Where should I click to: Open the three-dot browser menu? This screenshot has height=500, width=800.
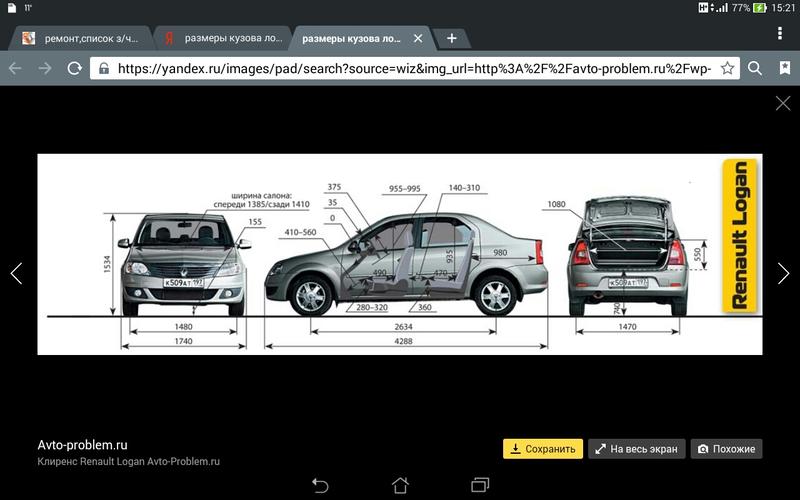[x=780, y=33]
